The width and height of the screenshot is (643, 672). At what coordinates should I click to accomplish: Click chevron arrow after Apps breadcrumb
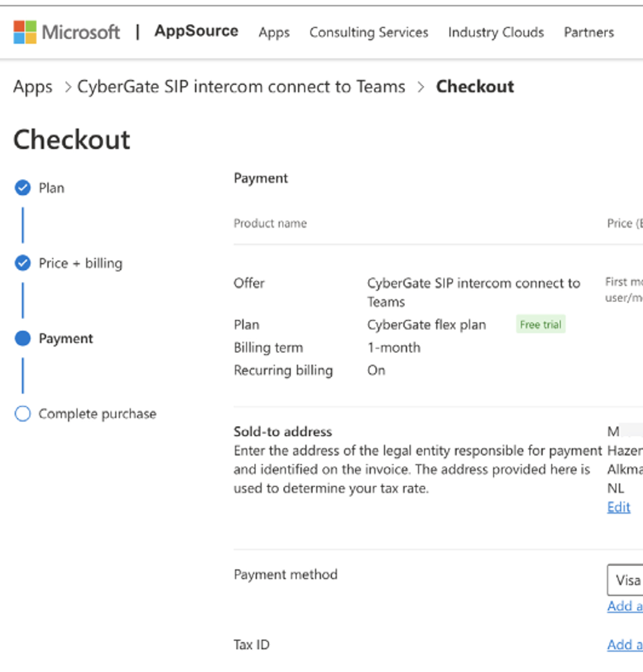tap(68, 87)
